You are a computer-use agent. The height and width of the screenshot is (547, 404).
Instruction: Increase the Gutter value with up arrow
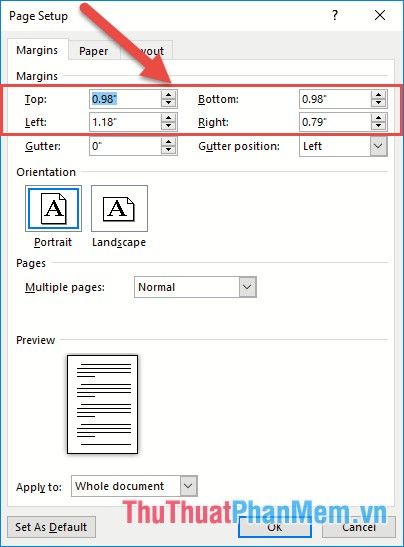tap(169, 142)
